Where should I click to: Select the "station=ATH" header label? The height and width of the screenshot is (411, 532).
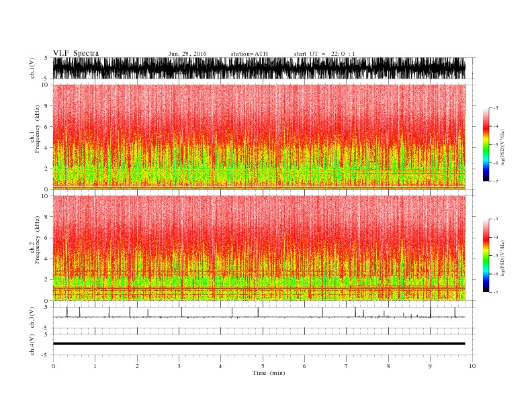[249, 54]
